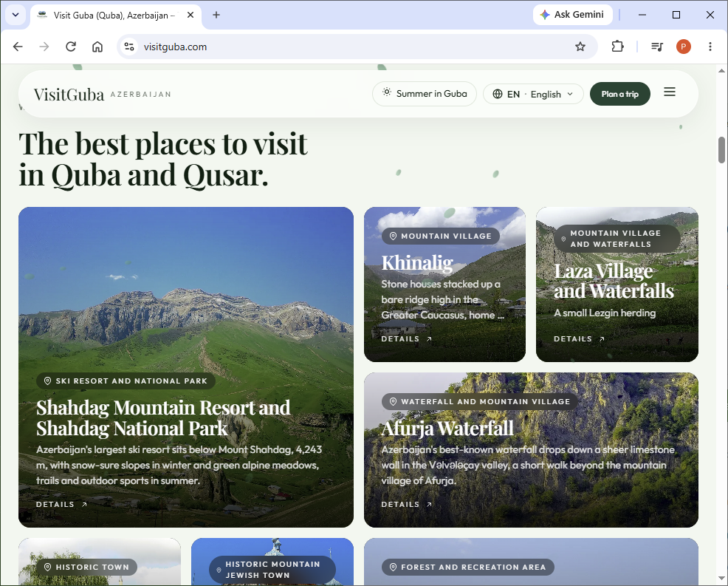Close the Visit Guba tab
The image size is (728, 586).
coord(190,15)
